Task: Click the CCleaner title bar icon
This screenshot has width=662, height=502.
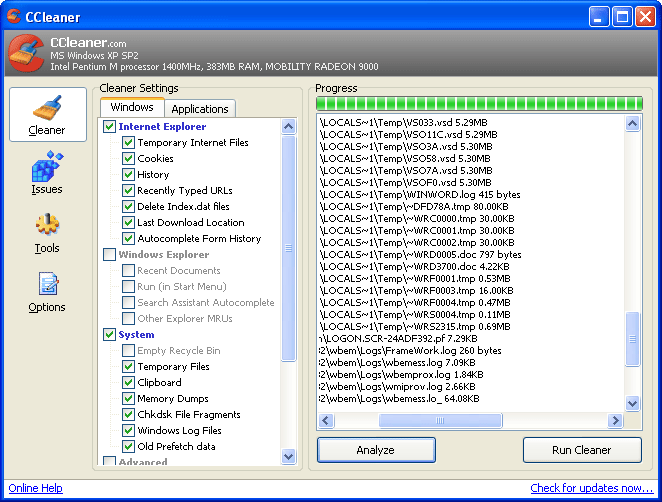Action: [14, 16]
